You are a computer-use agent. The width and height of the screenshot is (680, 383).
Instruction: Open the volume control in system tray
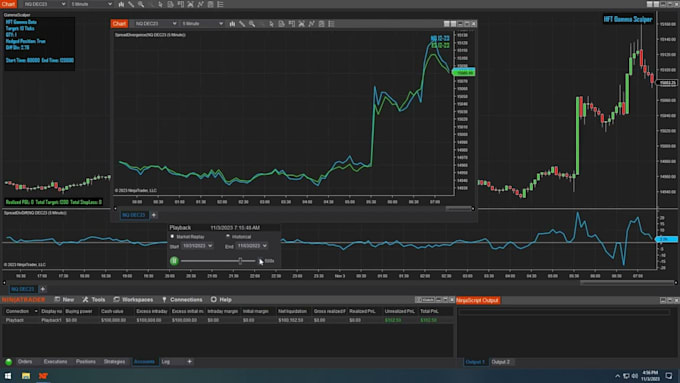634,376
